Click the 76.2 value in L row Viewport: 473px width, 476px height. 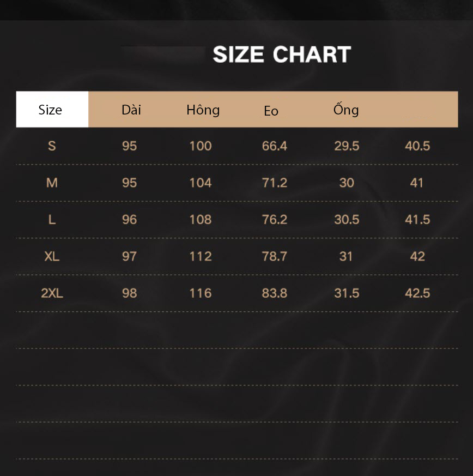(275, 220)
